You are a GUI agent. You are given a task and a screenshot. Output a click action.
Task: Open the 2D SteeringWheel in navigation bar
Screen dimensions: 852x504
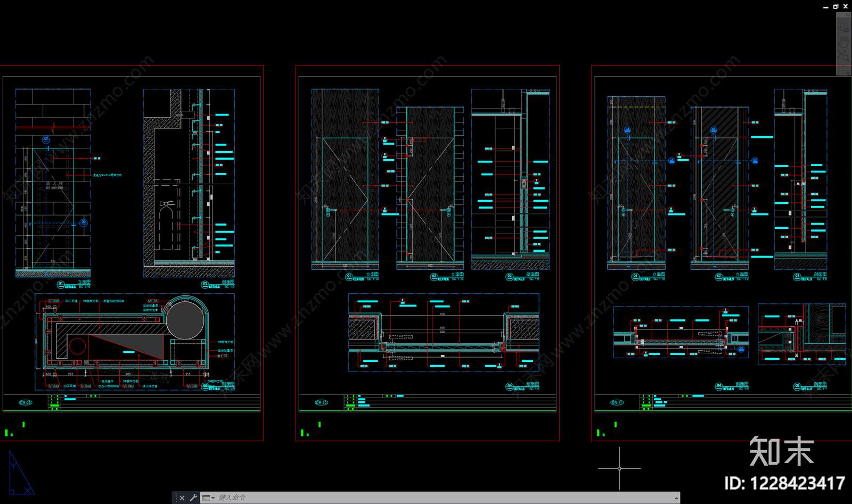pyautogui.click(x=843, y=26)
